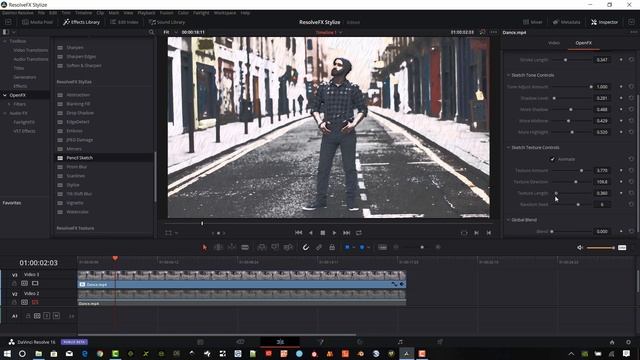This screenshot has height=360, width=640.
Task: Jump to the last frame
Action: coord(346,233)
